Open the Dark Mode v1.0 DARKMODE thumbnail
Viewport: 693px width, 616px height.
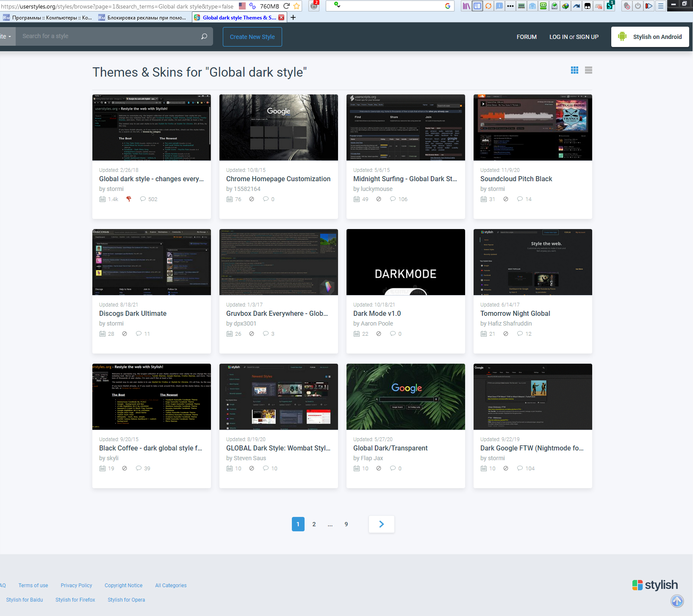(x=406, y=262)
